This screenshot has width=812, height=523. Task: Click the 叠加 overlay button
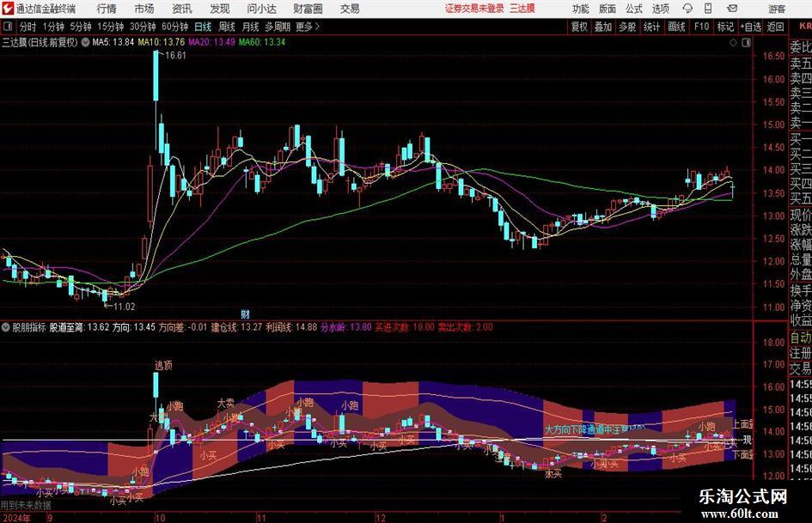[603, 27]
